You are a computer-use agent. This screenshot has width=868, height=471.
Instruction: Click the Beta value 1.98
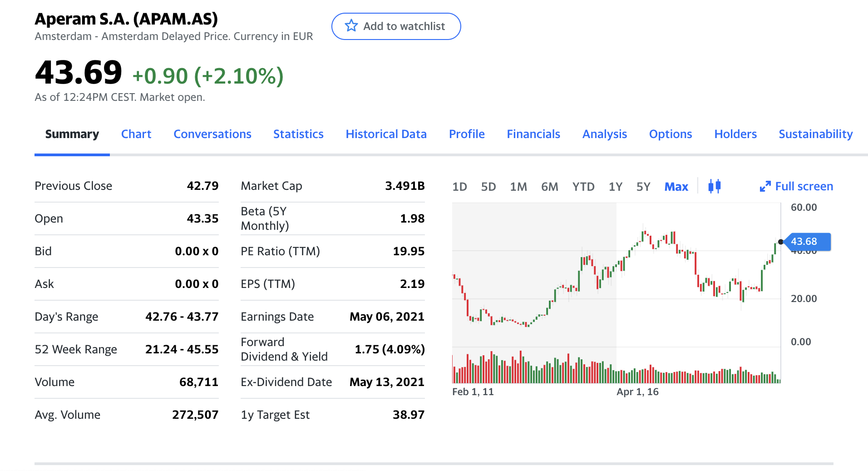412,218
